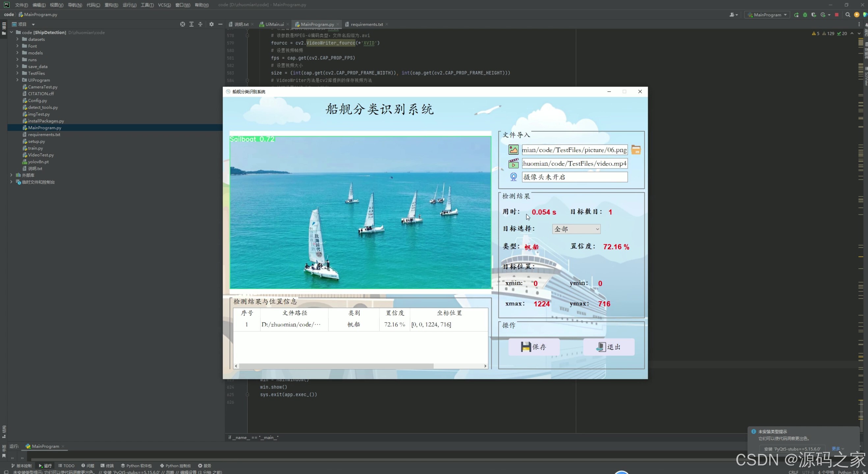Open the Python 控制台 tool window

click(x=175, y=465)
